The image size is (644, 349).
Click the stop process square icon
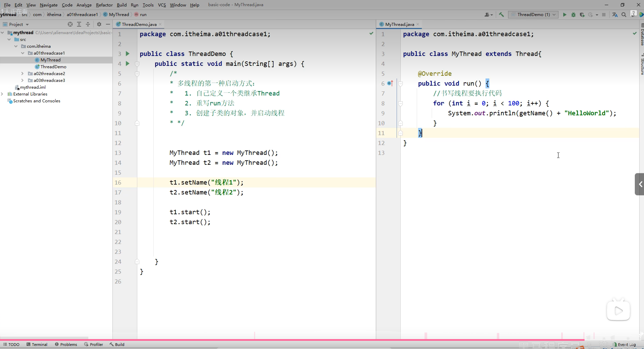(x=604, y=15)
